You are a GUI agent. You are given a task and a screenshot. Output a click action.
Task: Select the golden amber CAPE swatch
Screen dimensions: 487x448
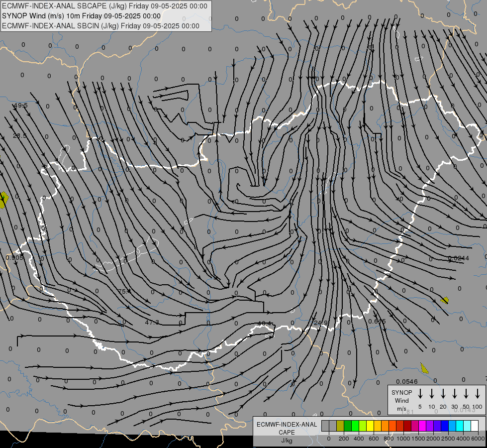point(378,426)
